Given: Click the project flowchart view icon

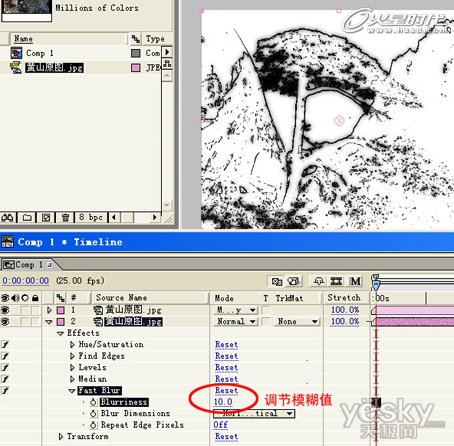Looking at the screenshot, I should [167, 64].
